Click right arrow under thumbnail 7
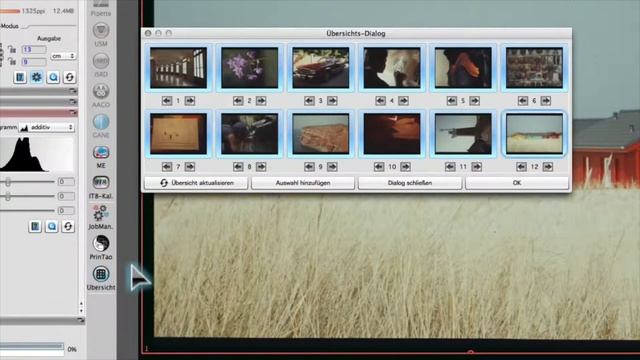The width and height of the screenshot is (640, 360). [x=190, y=167]
